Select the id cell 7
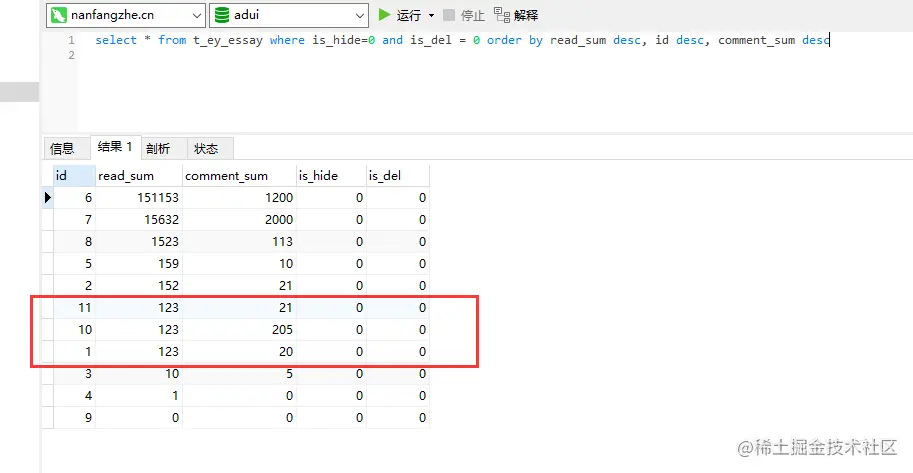This screenshot has width=913, height=473. coord(74,220)
